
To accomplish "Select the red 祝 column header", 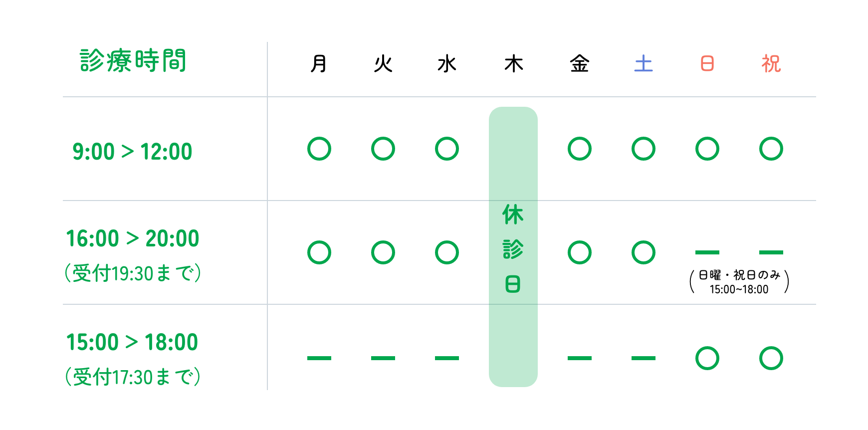I will [771, 64].
